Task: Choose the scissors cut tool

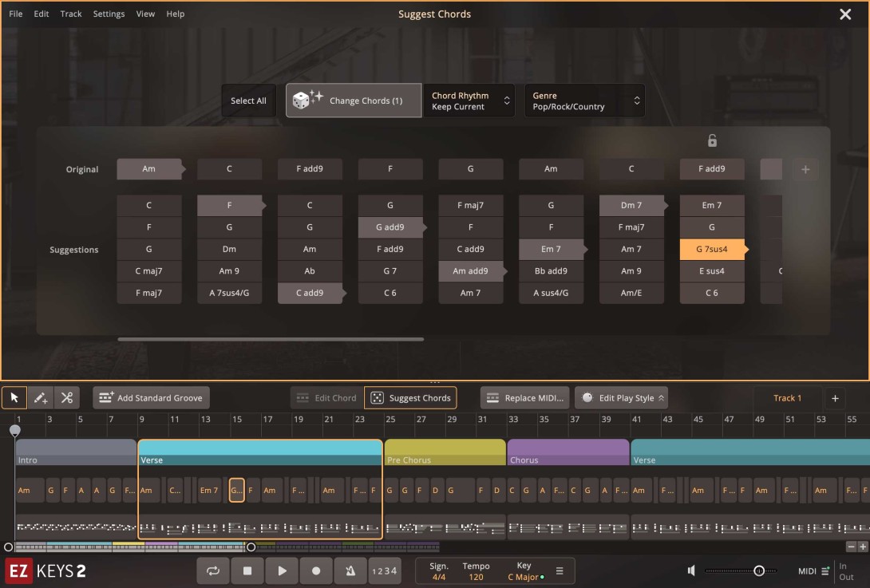Action: click(66, 397)
